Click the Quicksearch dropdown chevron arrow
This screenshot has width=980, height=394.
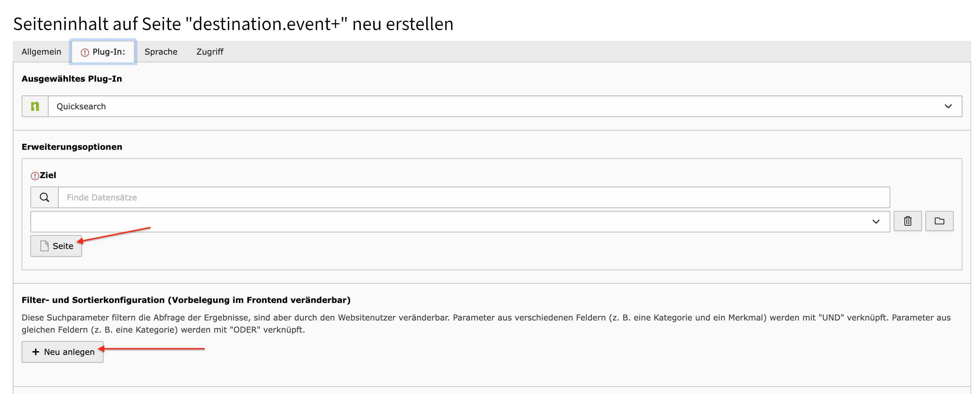[x=948, y=107]
